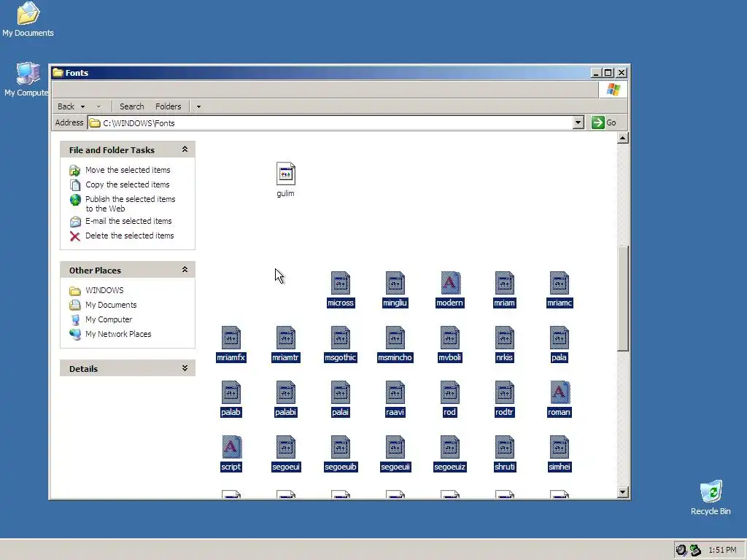The width and height of the screenshot is (747, 560).
Task: Click the Fonts window title bar
Action: 320,73
